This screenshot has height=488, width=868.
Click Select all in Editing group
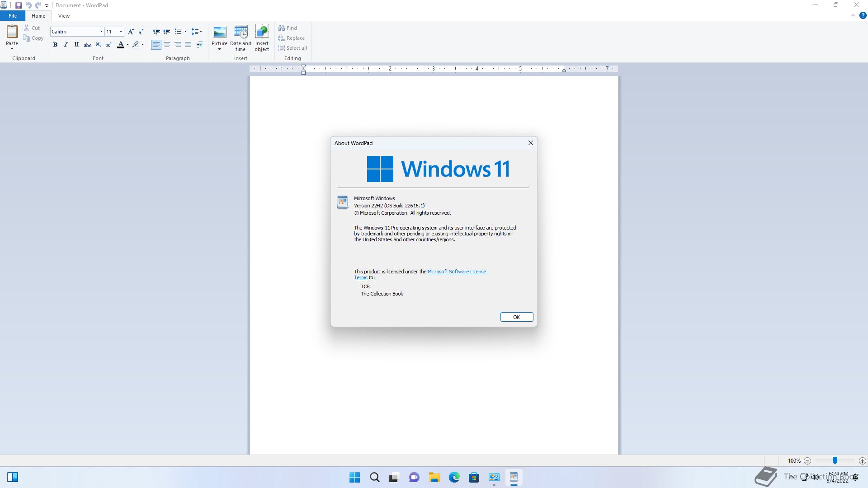(x=292, y=48)
